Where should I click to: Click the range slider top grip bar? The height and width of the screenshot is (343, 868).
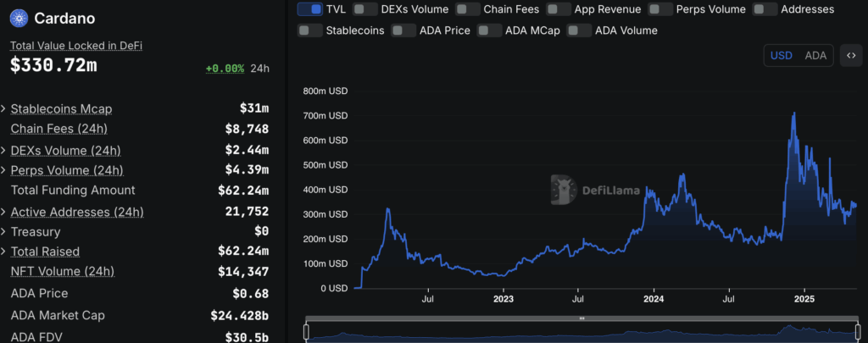tap(581, 318)
